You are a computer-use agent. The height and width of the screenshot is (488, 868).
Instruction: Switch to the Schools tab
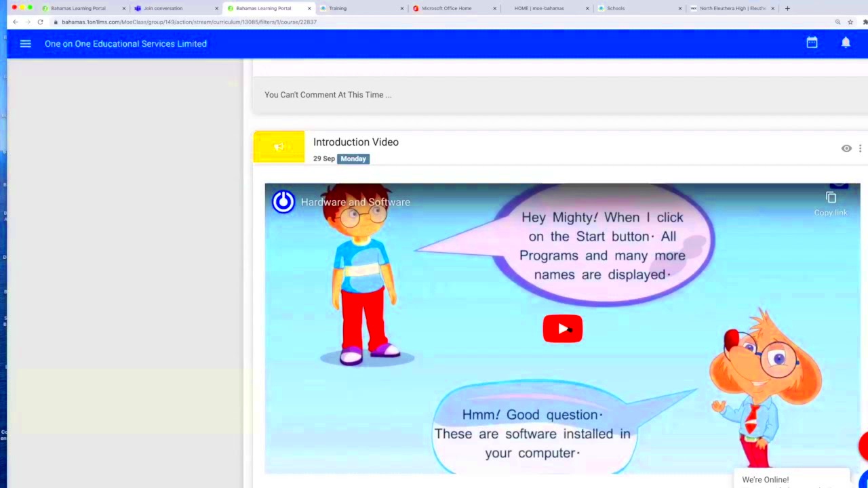click(x=639, y=8)
